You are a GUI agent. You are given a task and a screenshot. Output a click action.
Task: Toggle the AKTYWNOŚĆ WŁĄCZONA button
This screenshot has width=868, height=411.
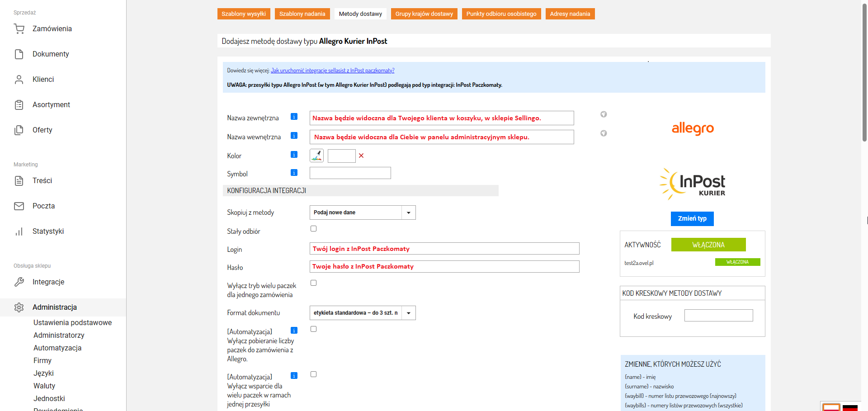(708, 245)
